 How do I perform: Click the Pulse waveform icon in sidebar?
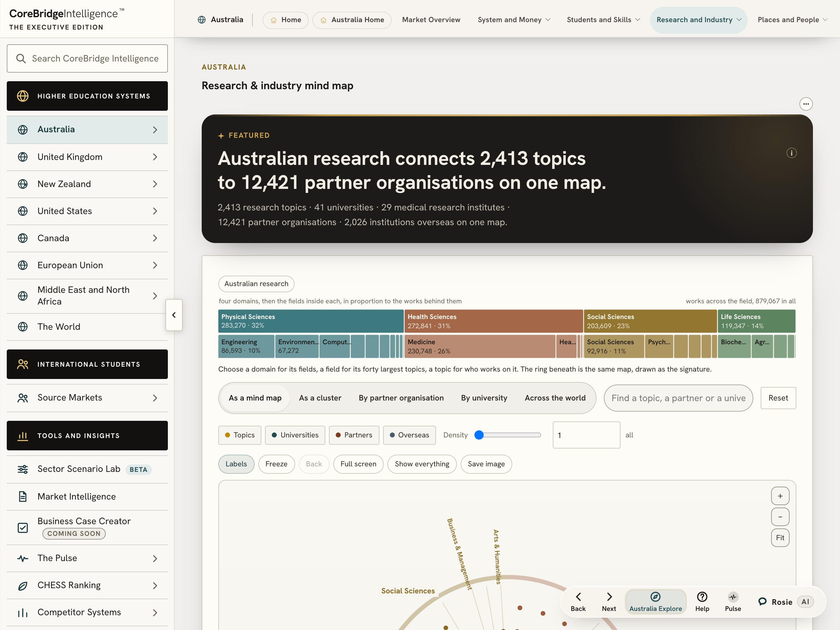pyautogui.click(x=23, y=559)
